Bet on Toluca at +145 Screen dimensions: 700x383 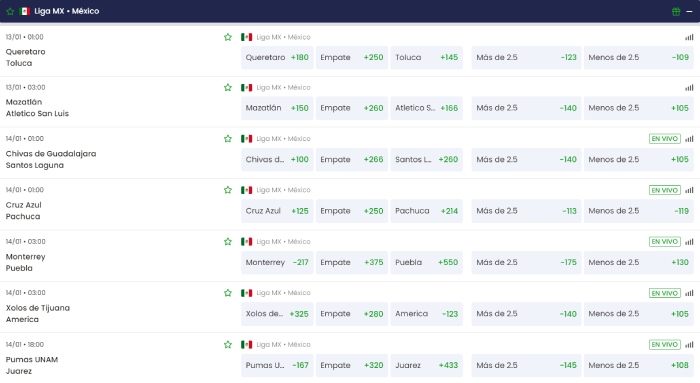426,57
